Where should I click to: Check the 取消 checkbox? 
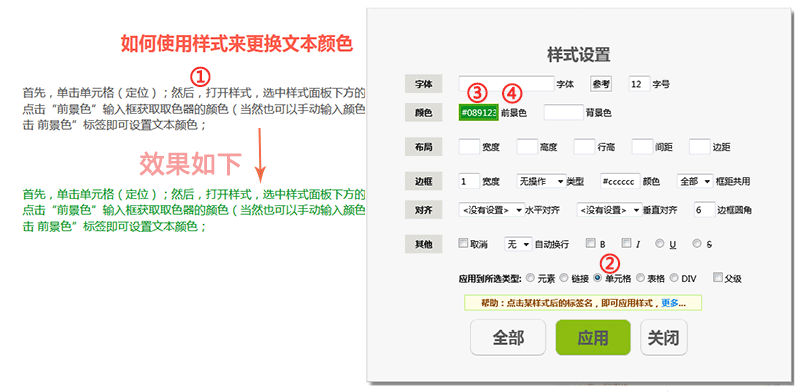pos(463,243)
